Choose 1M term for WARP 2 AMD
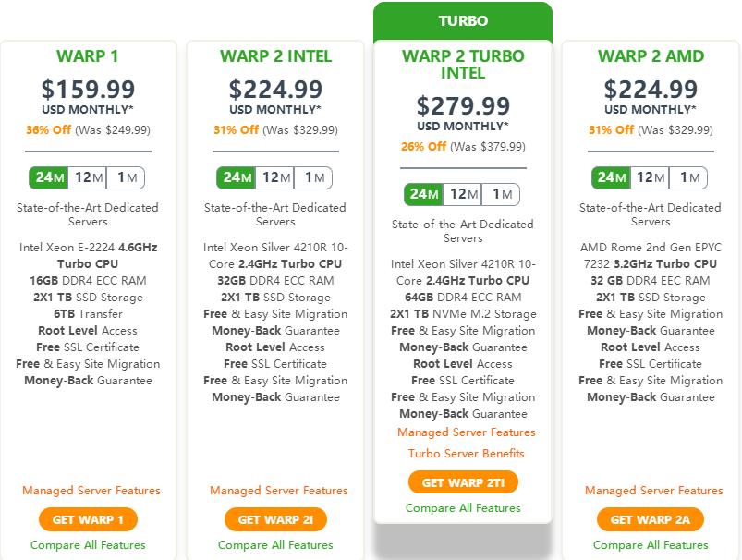 [x=688, y=177]
